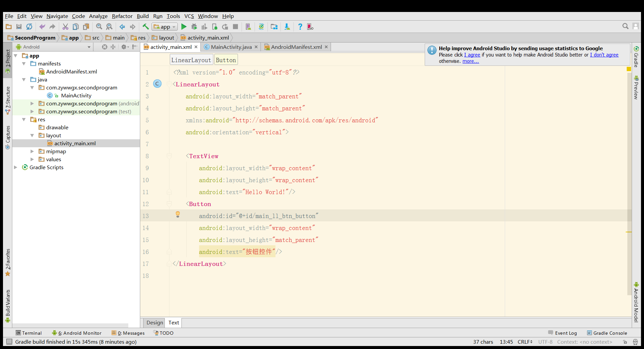The height and width of the screenshot is (349, 644).
Task: Open the Android project view dropdown
Action: (53, 47)
